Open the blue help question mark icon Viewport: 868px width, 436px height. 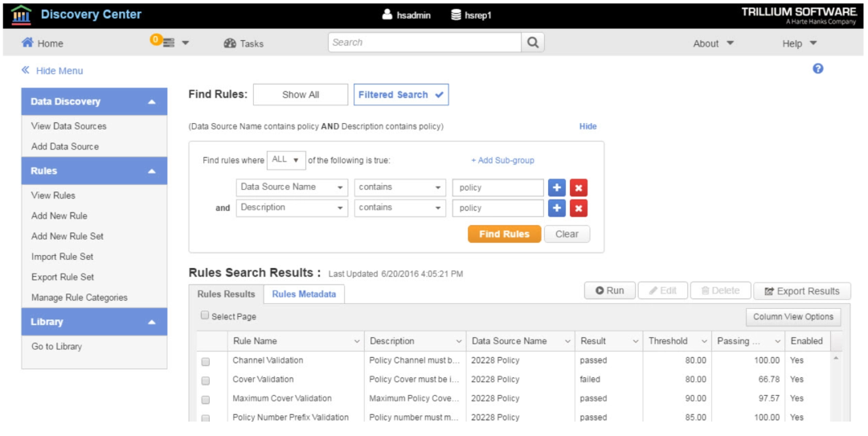pyautogui.click(x=818, y=69)
